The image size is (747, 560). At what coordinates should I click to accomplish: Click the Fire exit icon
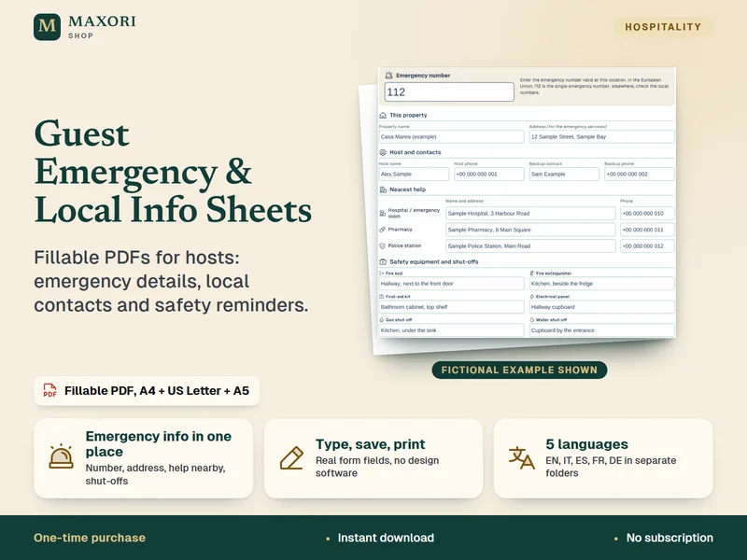[382, 273]
